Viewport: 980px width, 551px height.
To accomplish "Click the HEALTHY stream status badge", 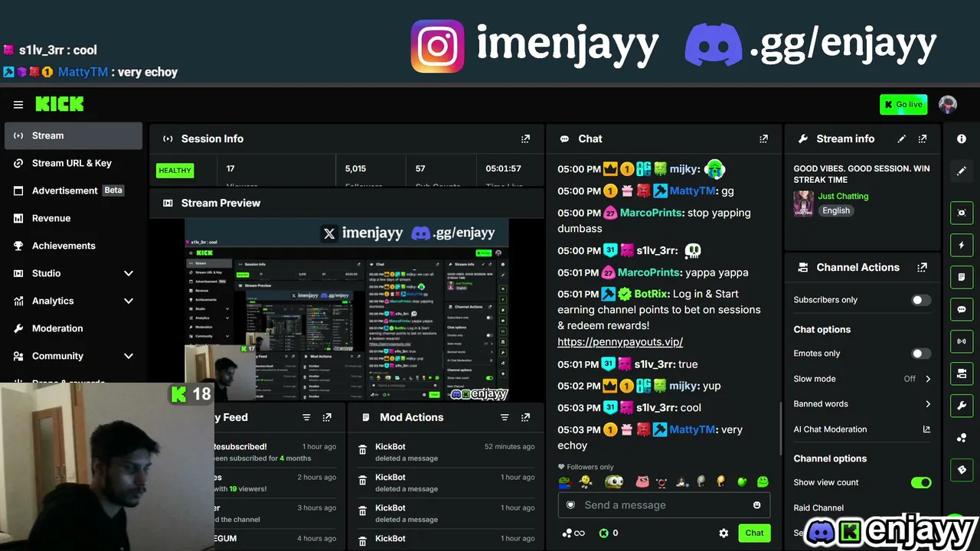I will click(175, 171).
